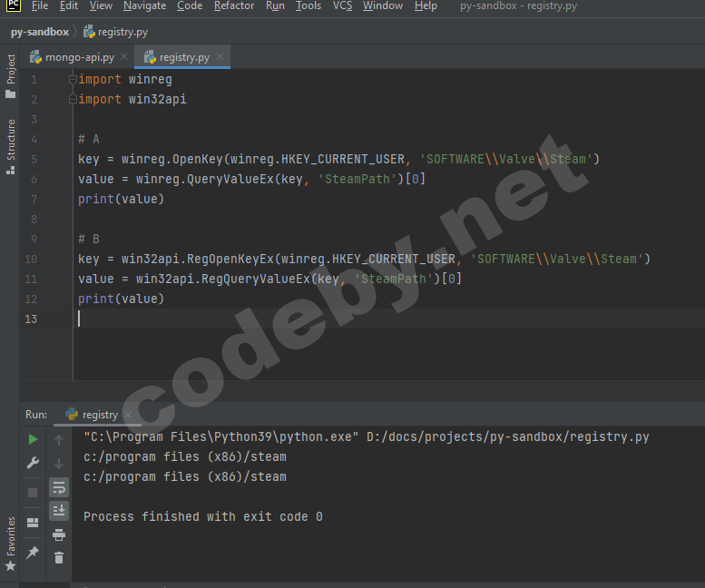705x588 pixels.
Task: Click the down arrow in Run console toolbar
Action: (x=59, y=464)
